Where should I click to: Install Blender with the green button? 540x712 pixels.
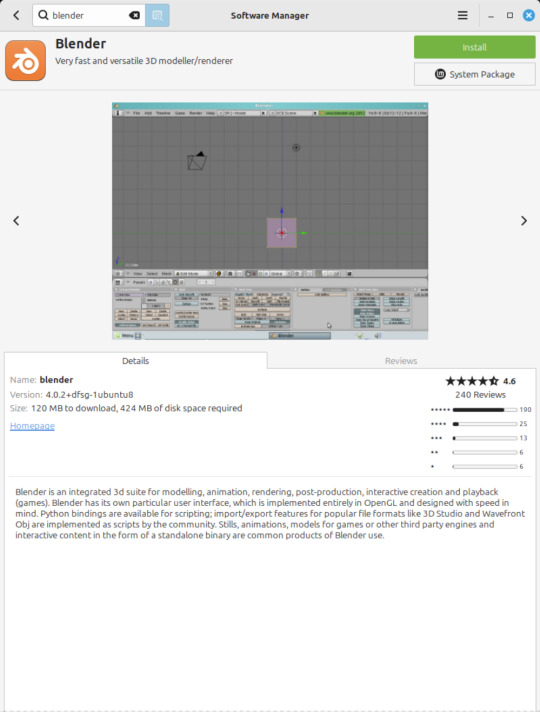pos(475,47)
